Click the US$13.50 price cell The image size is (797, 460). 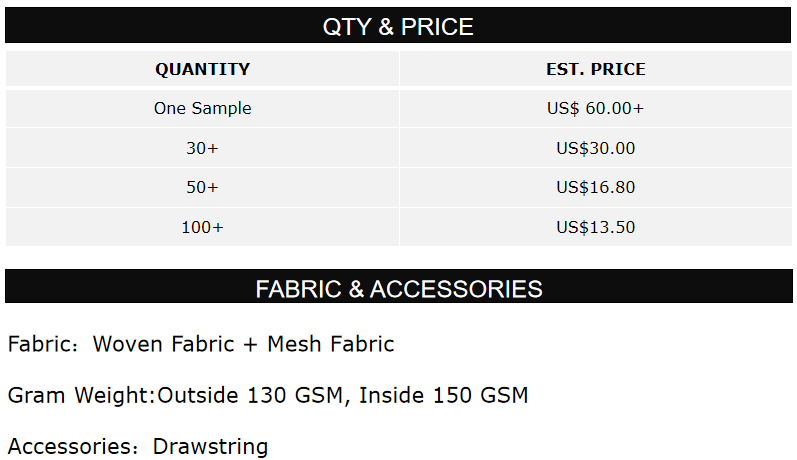click(596, 227)
